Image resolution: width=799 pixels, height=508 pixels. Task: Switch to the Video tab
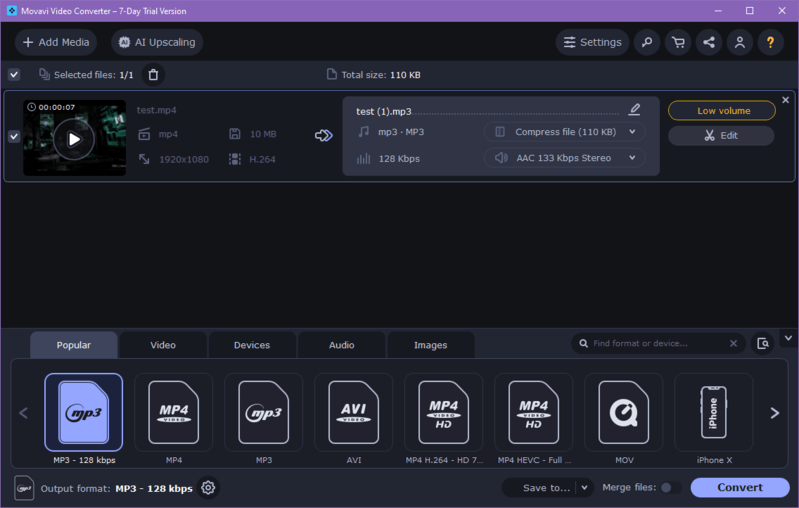pos(163,345)
